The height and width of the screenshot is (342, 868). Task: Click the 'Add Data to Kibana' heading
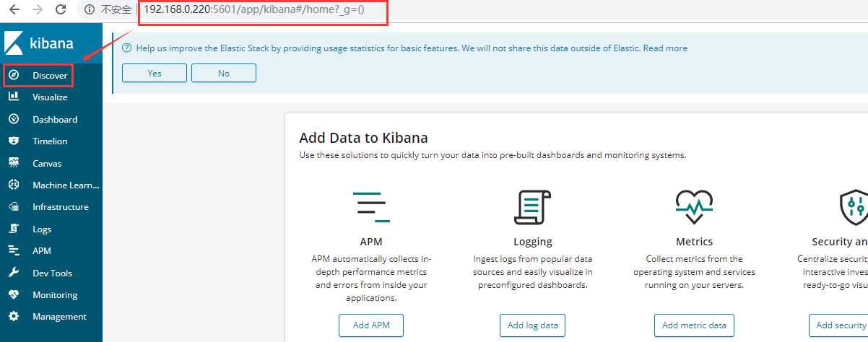(x=363, y=138)
